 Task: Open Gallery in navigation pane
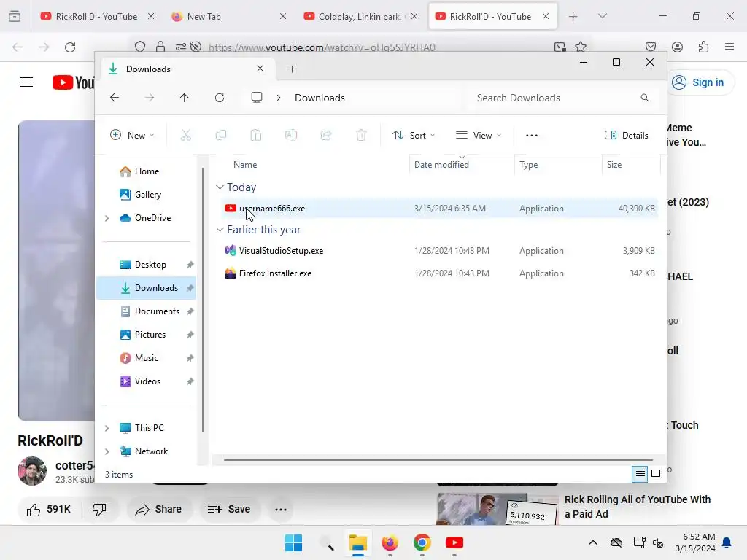click(147, 195)
